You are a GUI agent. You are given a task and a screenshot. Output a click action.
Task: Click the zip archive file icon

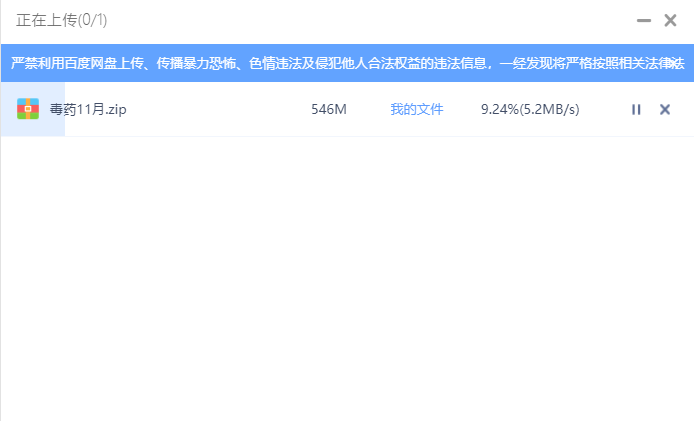(28, 109)
